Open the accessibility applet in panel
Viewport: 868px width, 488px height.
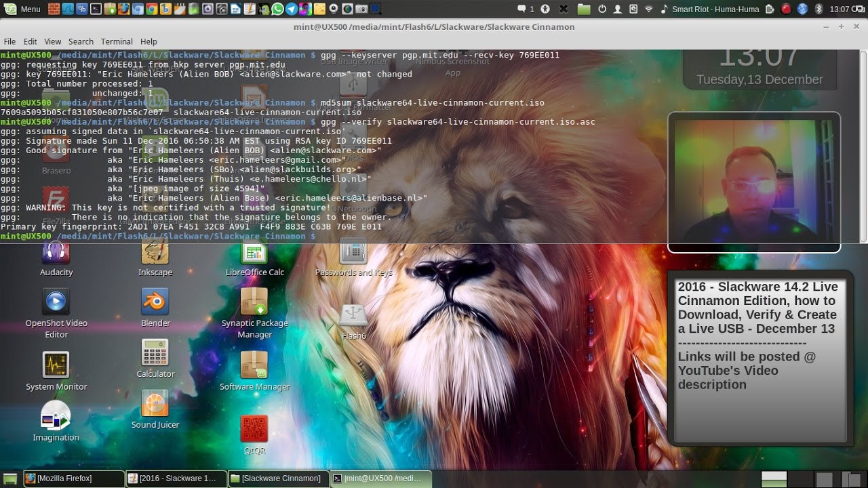pyautogui.click(x=545, y=9)
